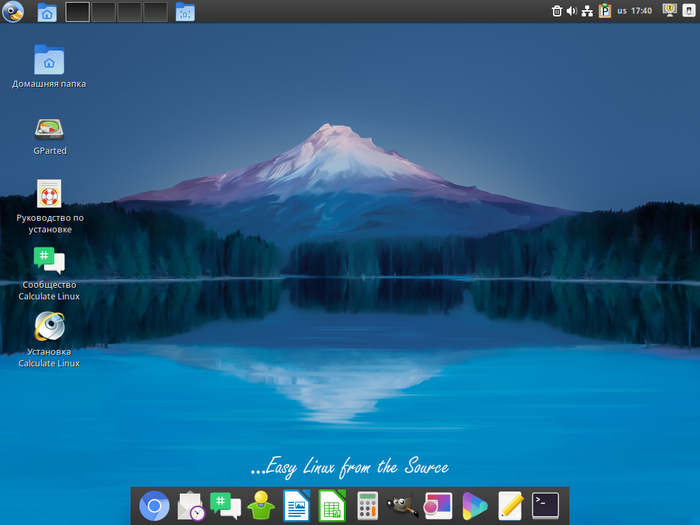Open the volume control in system tray
This screenshot has height=525, width=700.
572,11
